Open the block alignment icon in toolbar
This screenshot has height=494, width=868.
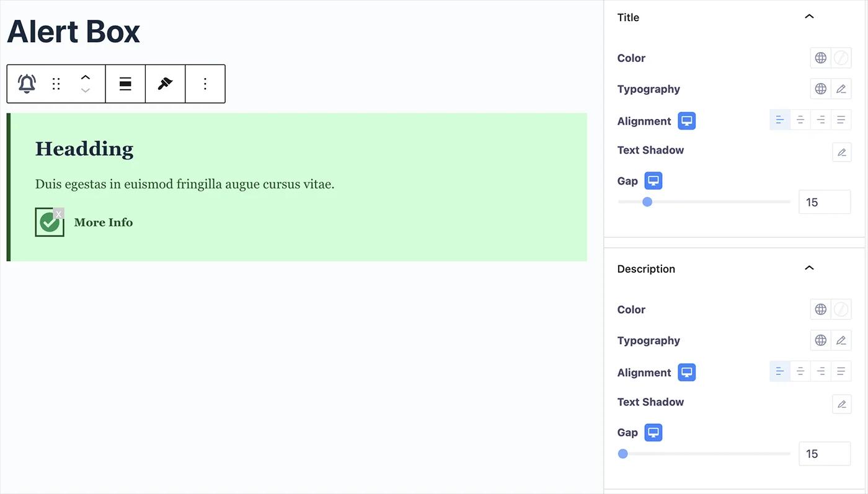125,83
